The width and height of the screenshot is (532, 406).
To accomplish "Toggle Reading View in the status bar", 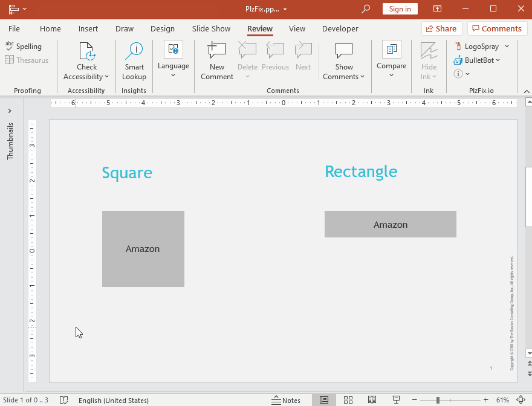I will pos(372,400).
